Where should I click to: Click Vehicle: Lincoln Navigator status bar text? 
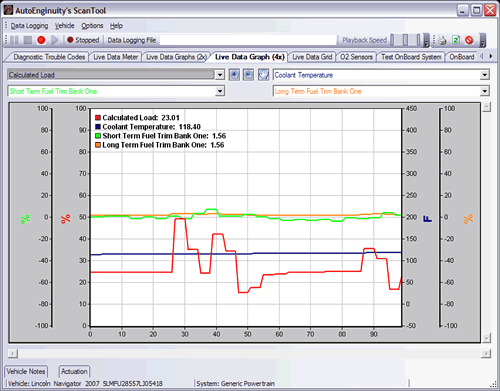pos(85,383)
